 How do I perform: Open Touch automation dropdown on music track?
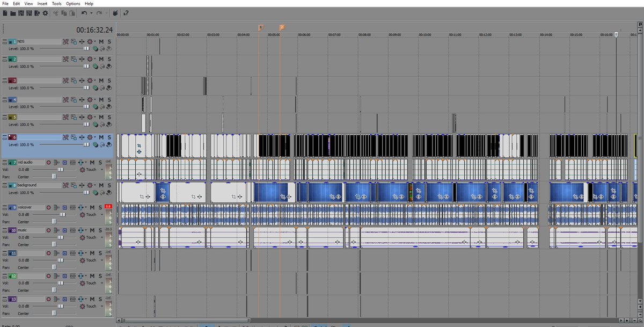[102, 237]
